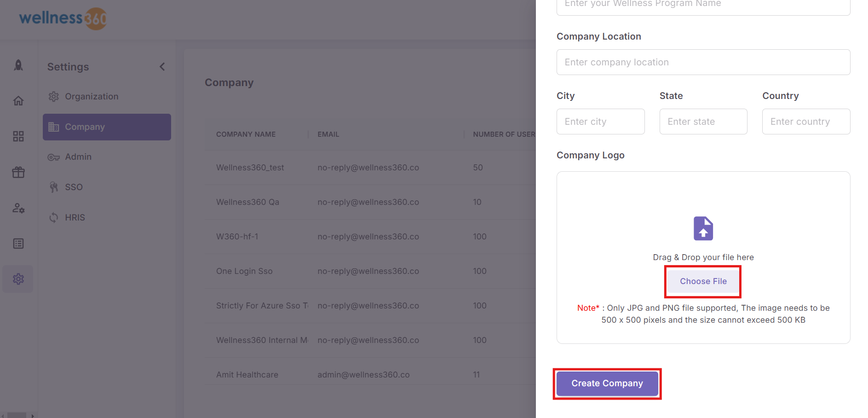The image size is (868, 418).
Task: Select the Wellness360_test company row
Action: [x=370, y=168]
